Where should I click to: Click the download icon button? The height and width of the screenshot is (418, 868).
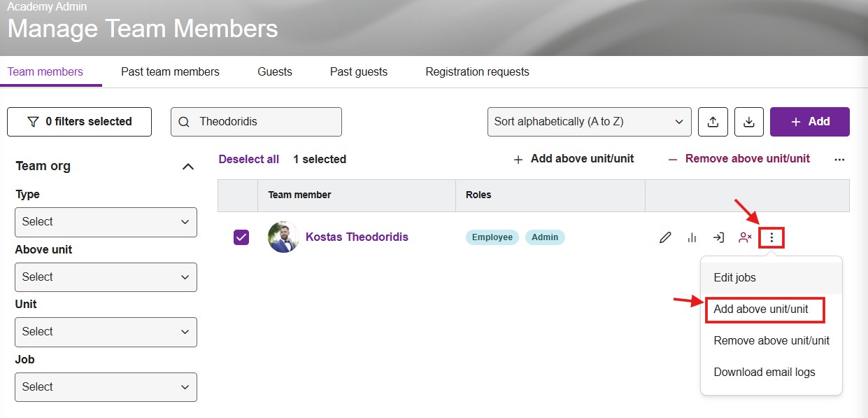(x=748, y=122)
